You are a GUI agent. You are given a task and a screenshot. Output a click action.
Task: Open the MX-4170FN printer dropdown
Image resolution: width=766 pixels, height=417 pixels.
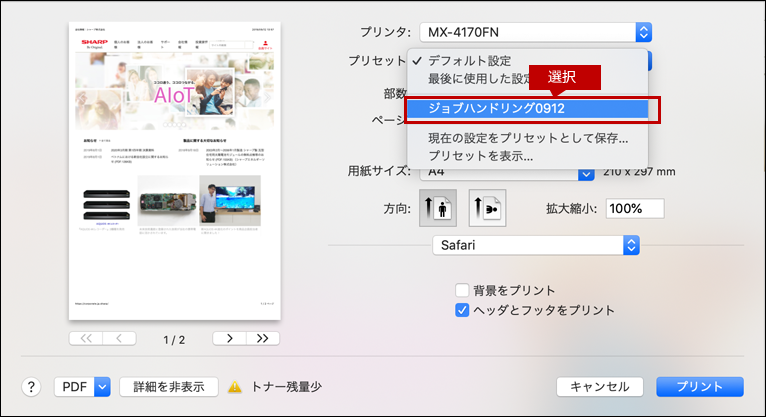535,32
